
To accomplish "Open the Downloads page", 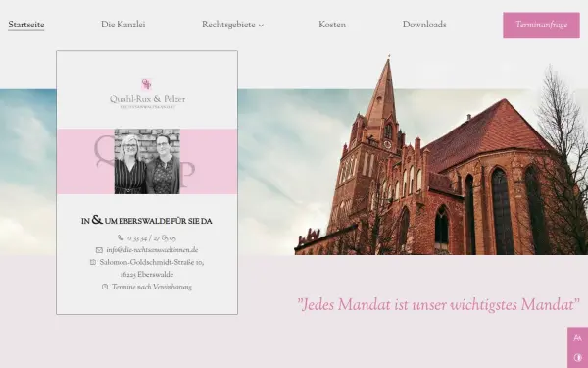I will [424, 25].
